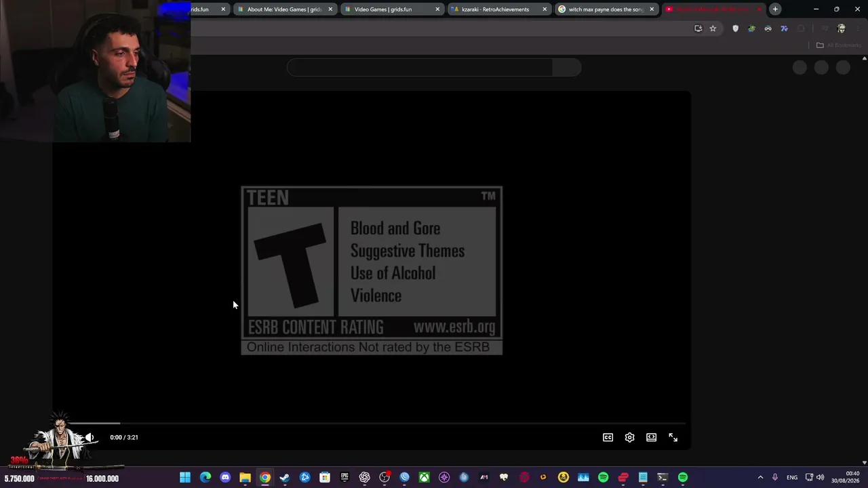The width and height of the screenshot is (868, 488).
Task: Show hidden system tray icons
Action: pos(760,477)
